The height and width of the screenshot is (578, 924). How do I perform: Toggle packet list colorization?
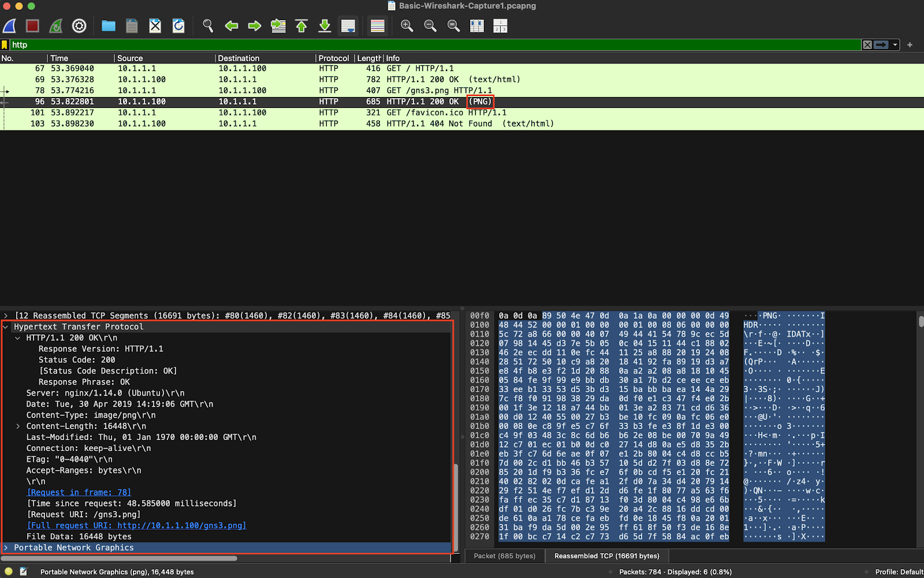point(378,26)
